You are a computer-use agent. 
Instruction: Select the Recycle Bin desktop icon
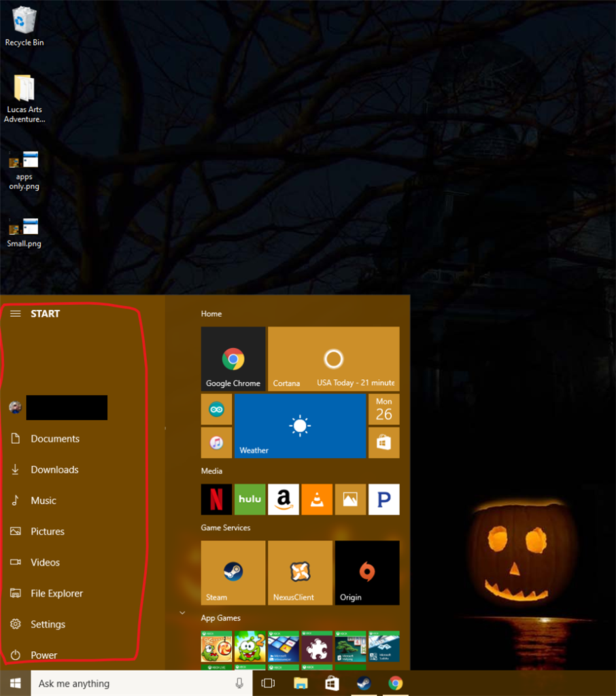click(24, 25)
